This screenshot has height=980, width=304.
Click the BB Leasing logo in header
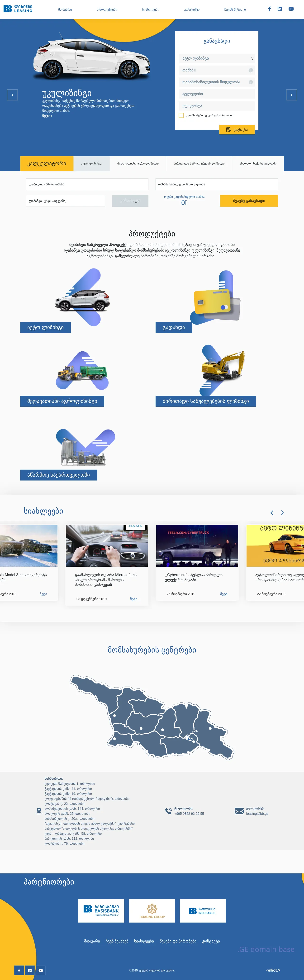pyautogui.click(x=18, y=9)
